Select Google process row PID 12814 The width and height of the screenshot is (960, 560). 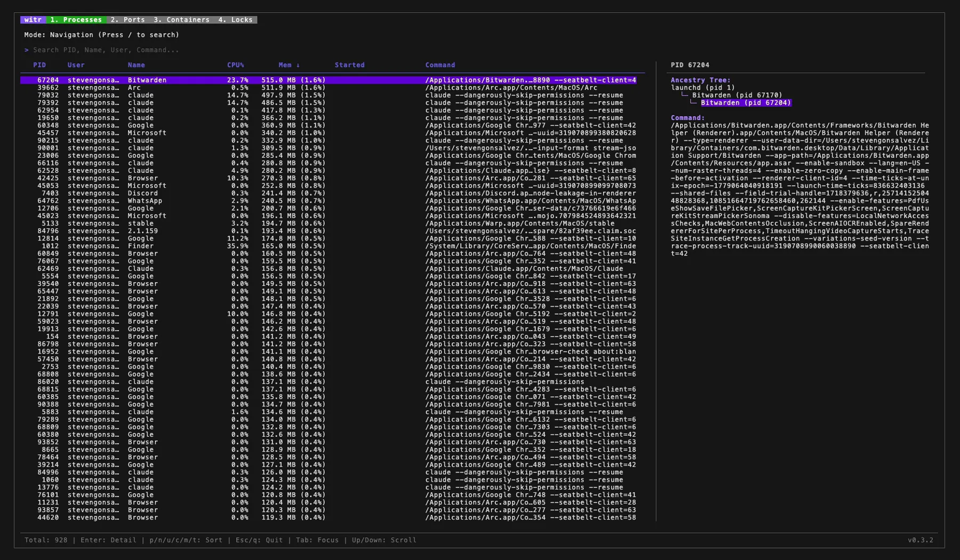click(x=332, y=238)
